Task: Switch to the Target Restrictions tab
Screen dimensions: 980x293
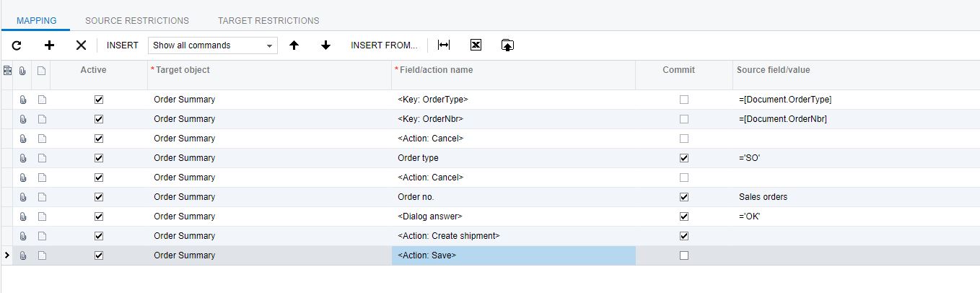Action: point(268,21)
